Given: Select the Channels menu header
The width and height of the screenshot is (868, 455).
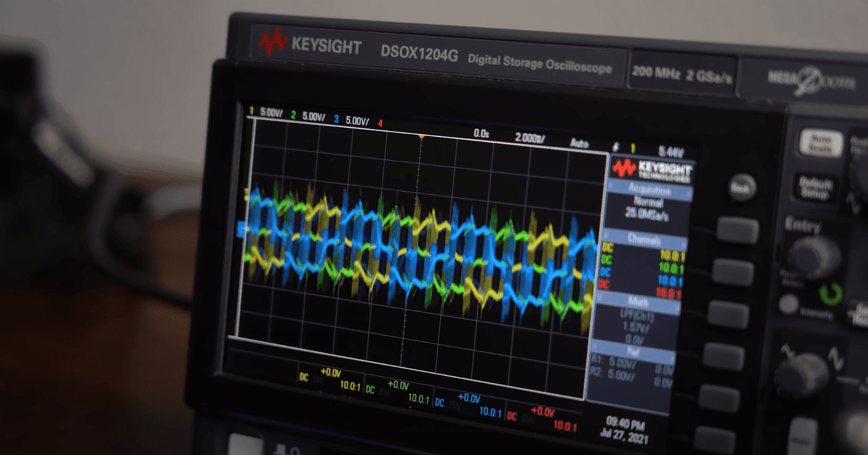Looking at the screenshot, I should pos(644,239).
